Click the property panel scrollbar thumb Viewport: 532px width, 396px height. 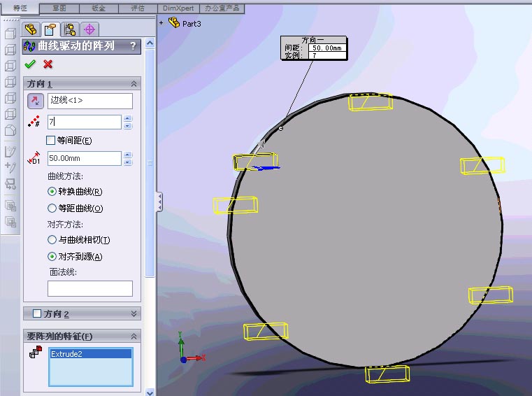click(150, 163)
